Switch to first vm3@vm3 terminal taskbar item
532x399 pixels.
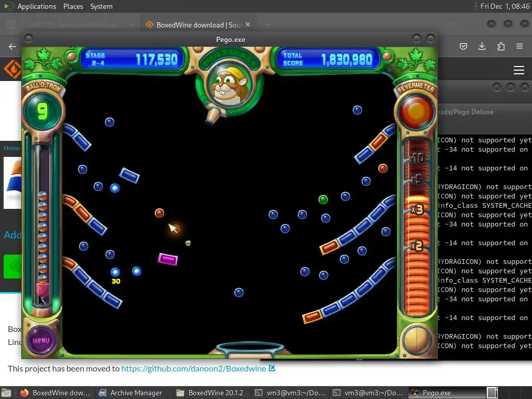point(291,393)
